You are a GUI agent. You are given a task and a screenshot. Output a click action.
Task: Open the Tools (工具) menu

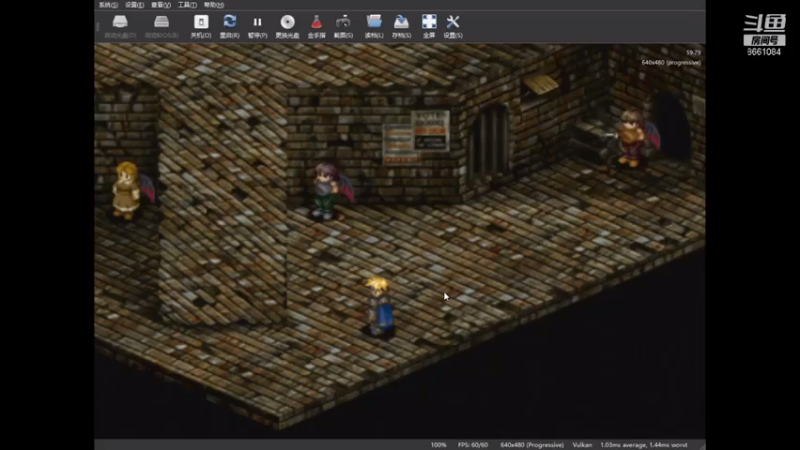187,5
